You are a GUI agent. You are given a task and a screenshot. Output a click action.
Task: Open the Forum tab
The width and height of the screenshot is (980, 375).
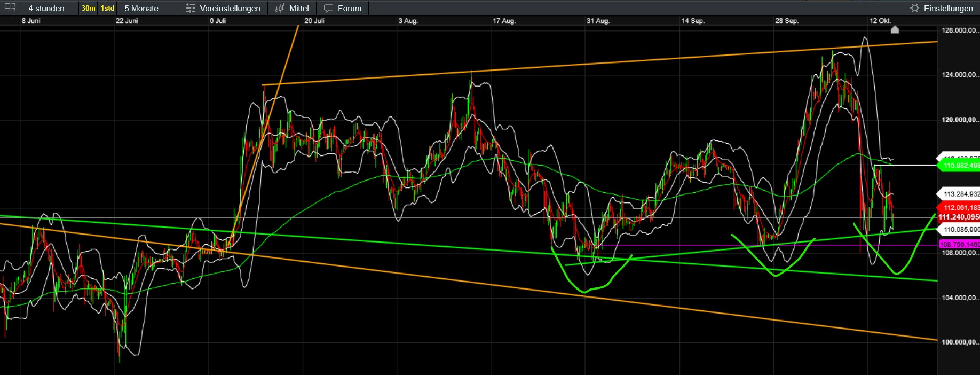(349, 9)
